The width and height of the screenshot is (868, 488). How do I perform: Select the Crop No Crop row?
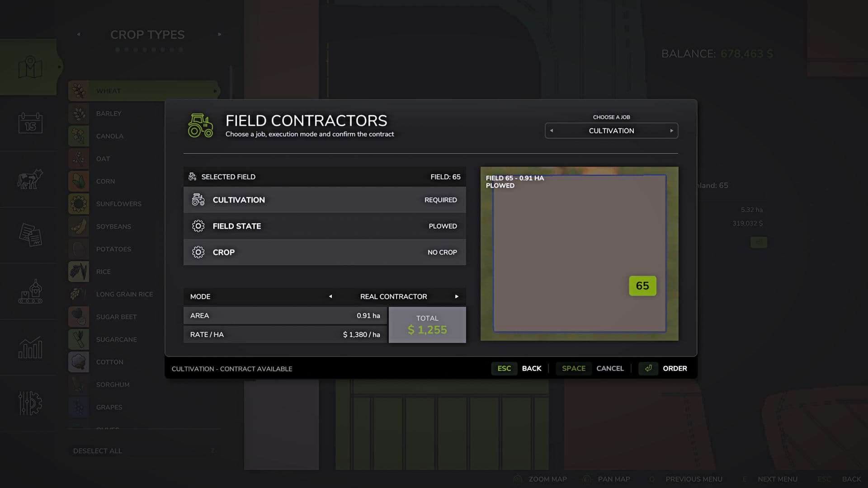coord(325,252)
